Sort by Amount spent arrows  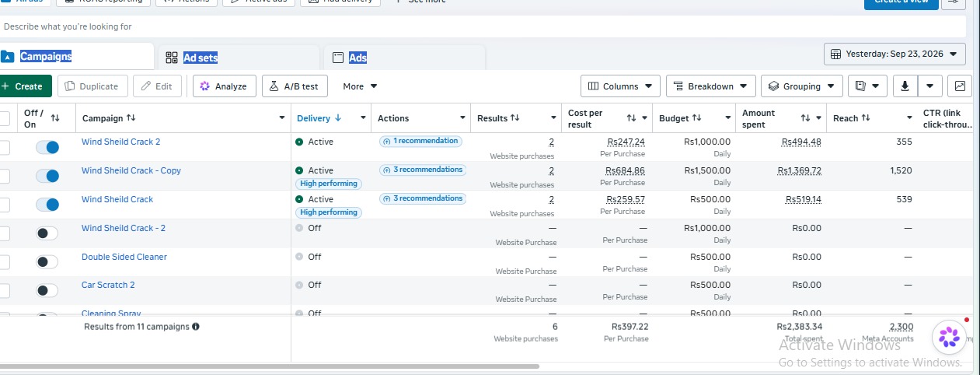(806, 118)
